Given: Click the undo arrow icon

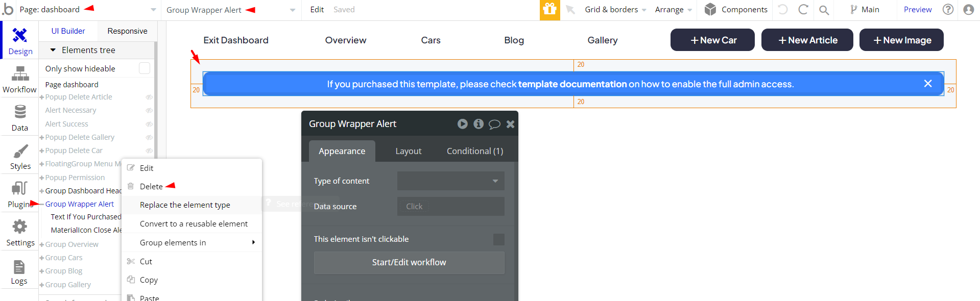Looking at the screenshot, I should [x=783, y=10].
